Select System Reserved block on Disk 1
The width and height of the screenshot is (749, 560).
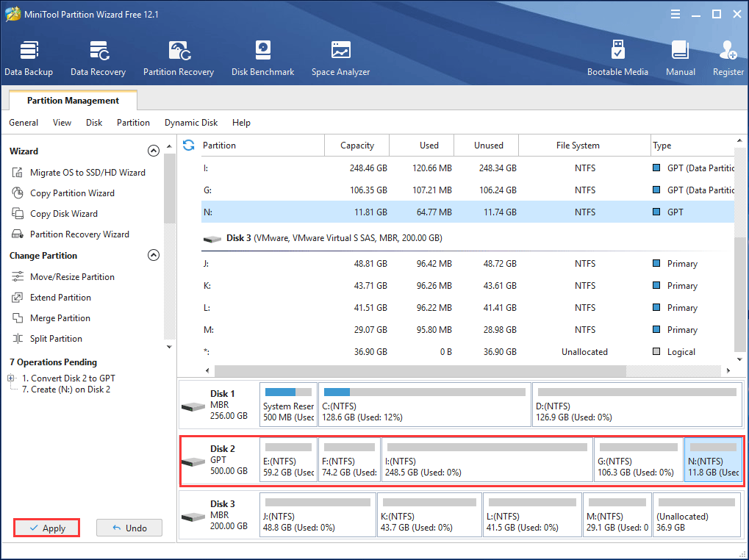click(x=289, y=404)
